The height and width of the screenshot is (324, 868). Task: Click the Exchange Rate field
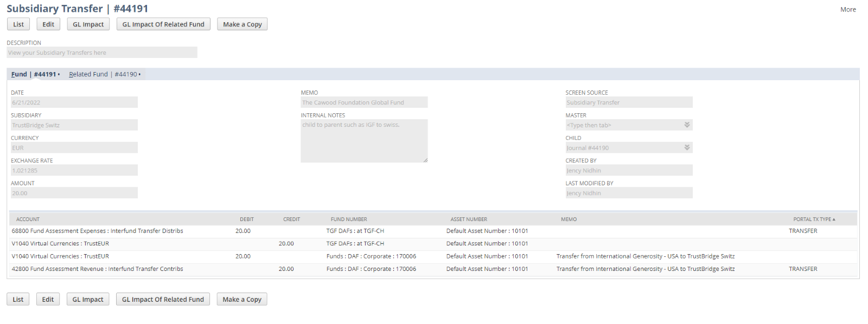[x=74, y=171]
